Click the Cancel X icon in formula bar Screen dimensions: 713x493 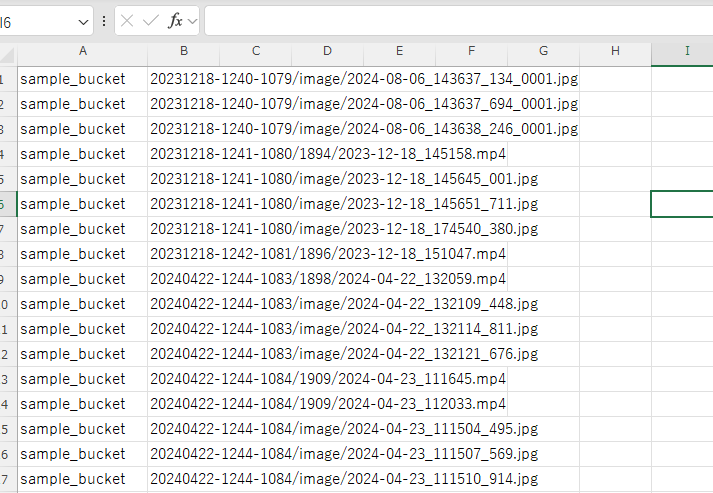[x=128, y=21]
